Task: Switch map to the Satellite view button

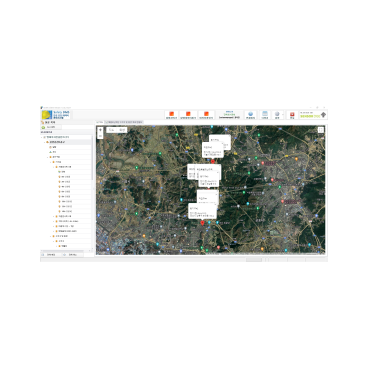Action: 122,130
